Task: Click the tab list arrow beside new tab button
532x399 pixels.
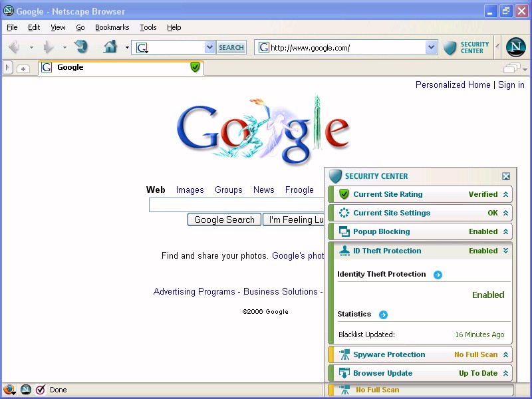Action: pos(8,67)
